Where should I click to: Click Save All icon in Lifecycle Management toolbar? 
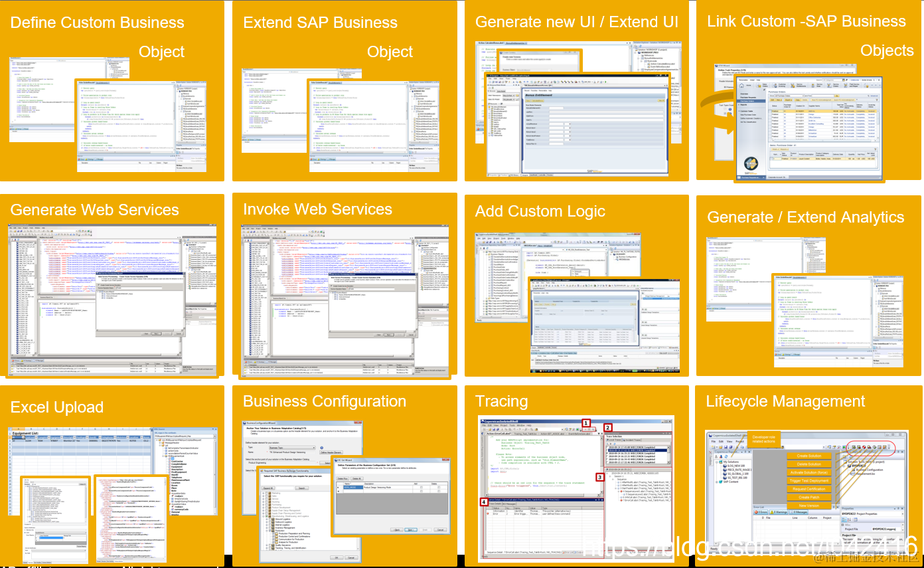coord(731,447)
